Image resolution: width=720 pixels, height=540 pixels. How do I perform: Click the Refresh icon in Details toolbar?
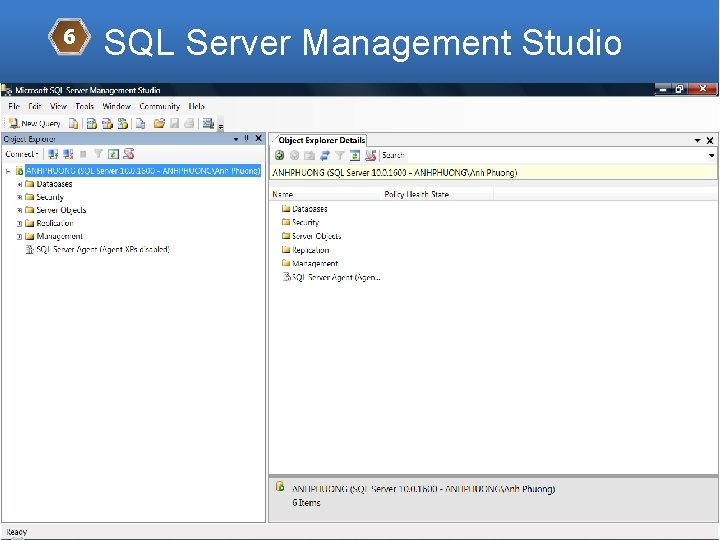pyautogui.click(x=354, y=155)
